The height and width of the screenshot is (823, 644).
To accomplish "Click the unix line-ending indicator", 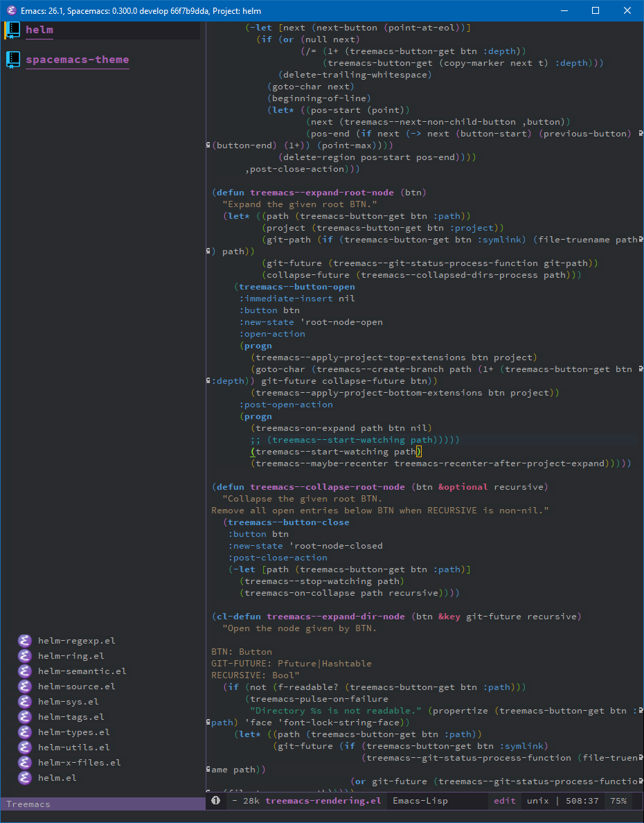I will 537,801.
